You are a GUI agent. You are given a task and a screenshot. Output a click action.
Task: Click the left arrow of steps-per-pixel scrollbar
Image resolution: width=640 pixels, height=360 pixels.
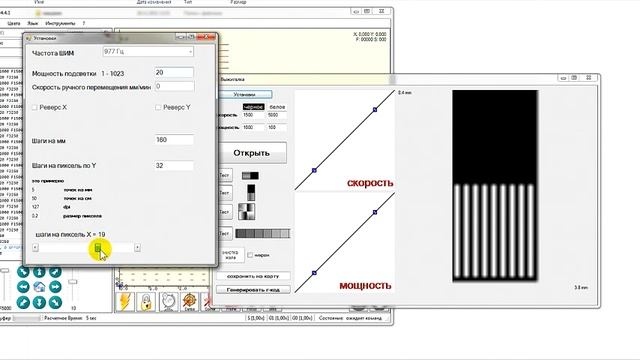35,247
